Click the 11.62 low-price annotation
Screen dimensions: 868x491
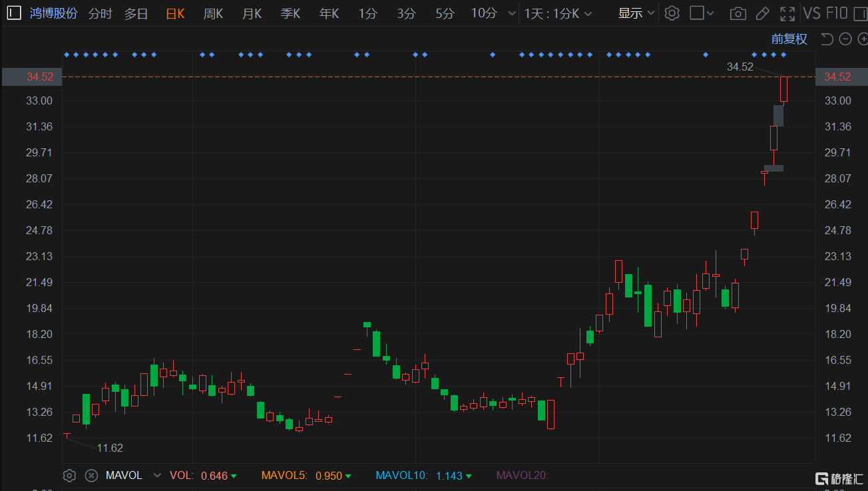click(110, 448)
